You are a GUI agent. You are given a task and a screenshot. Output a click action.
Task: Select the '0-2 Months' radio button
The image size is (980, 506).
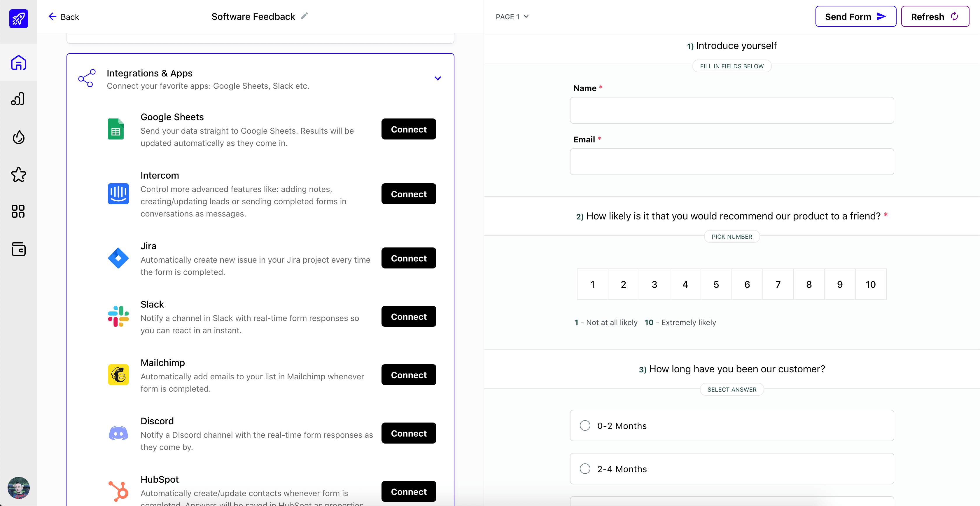coord(585,425)
